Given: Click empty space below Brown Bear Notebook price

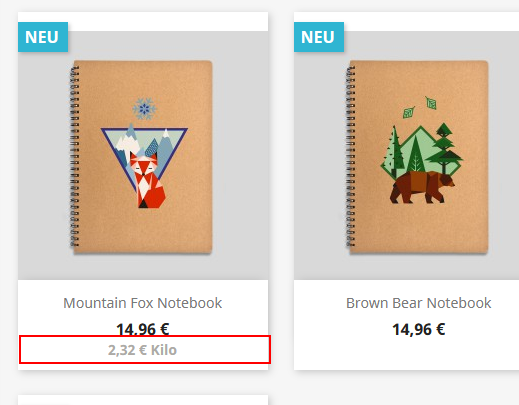Looking at the screenshot, I should [406, 354].
